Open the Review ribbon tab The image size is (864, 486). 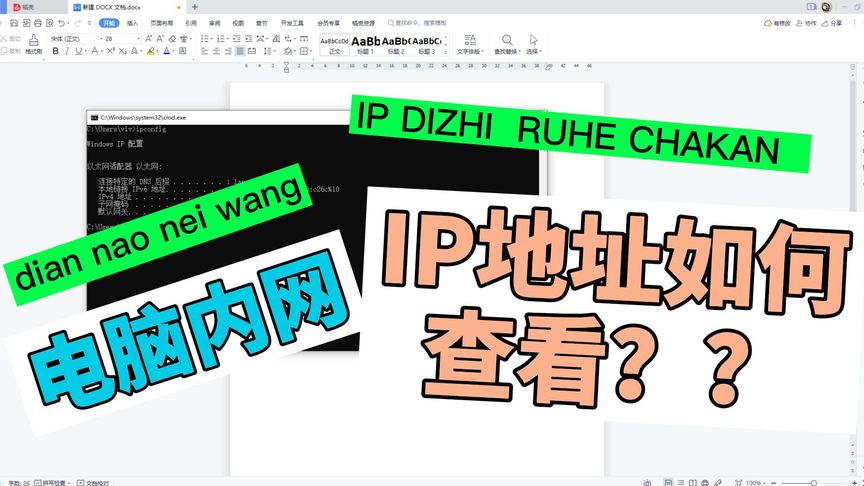tap(214, 23)
